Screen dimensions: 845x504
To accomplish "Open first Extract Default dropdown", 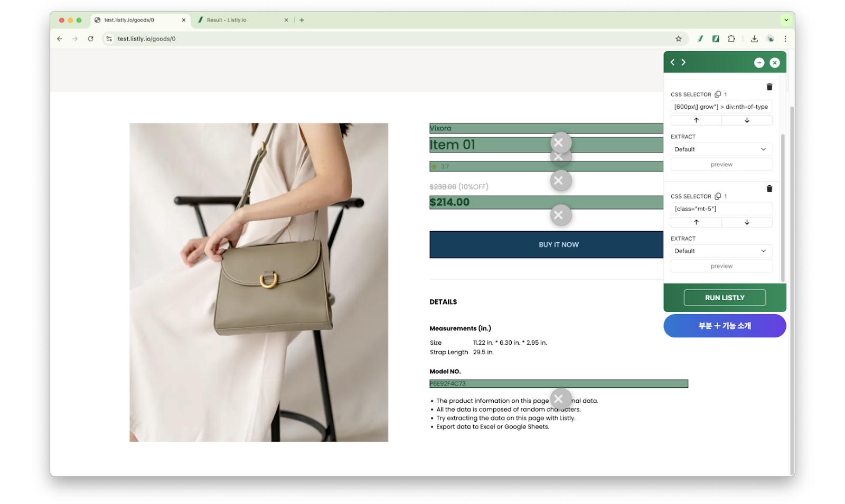I will pos(721,149).
